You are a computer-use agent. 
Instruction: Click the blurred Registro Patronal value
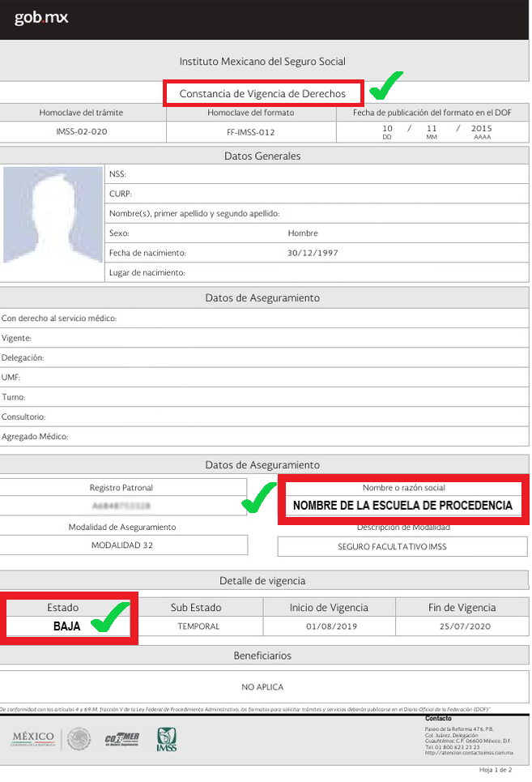(x=121, y=506)
